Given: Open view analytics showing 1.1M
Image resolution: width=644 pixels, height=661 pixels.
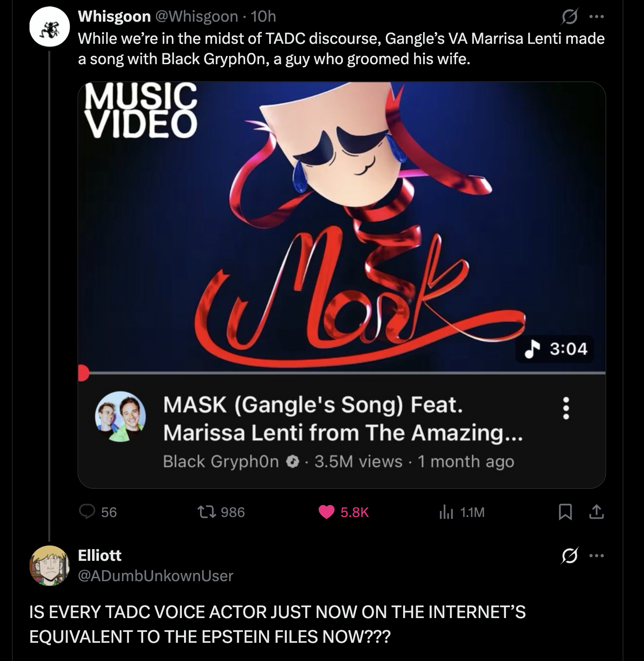Looking at the screenshot, I should click(x=446, y=512).
